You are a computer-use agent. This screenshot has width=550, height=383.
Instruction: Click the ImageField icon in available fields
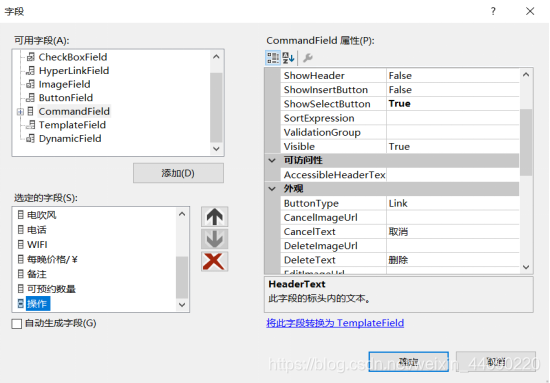(31, 84)
